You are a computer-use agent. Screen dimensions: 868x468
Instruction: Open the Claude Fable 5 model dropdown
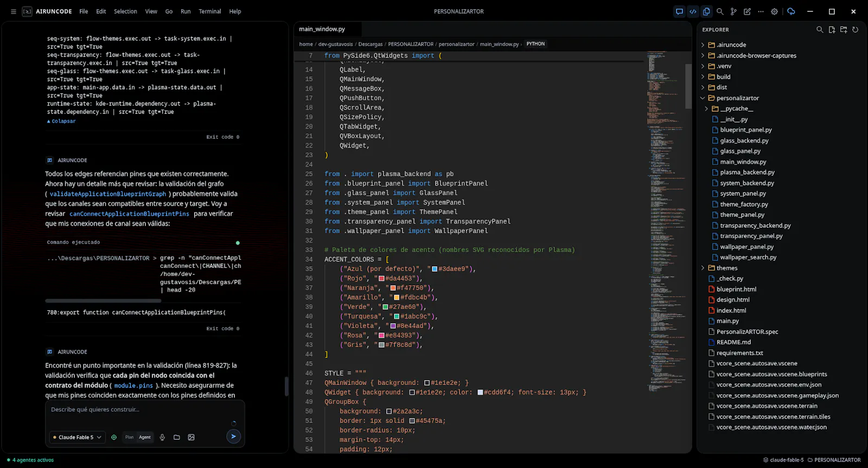coord(77,437)
